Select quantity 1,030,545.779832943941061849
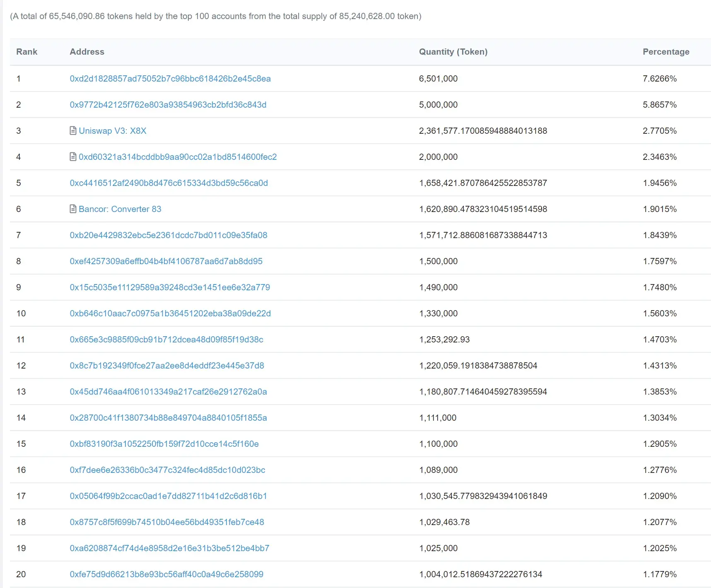711x588 pixels. pos(483,496)
